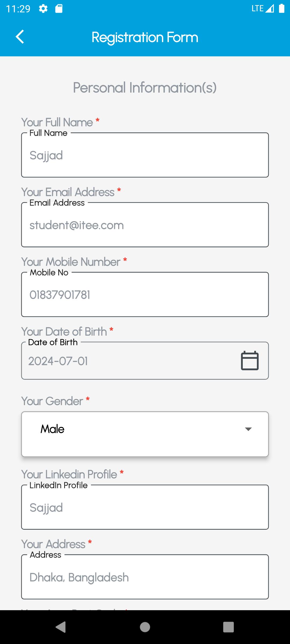Click the Full Name input field

click(x=145, y=155)
